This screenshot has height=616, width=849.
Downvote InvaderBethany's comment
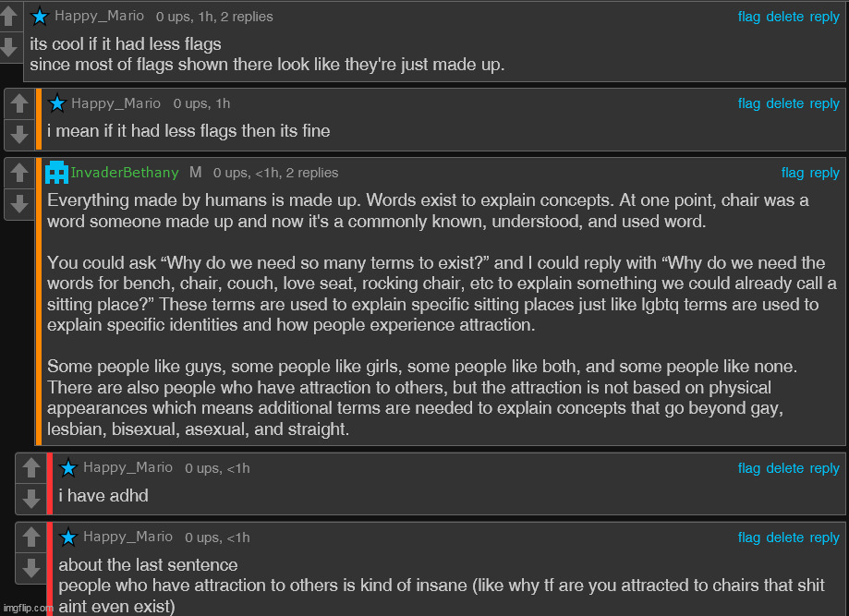pyautogui.click(x=19, y=203)
